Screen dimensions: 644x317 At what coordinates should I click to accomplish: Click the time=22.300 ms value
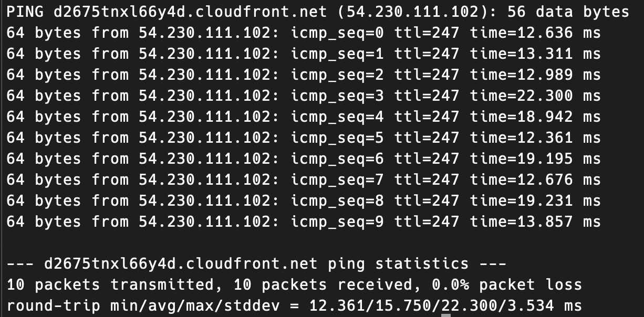click(535, 96)
